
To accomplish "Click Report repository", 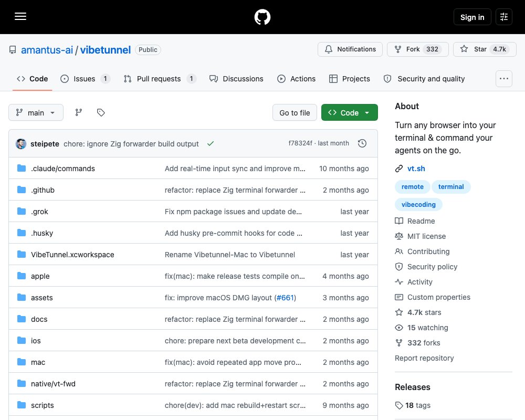I will pyautogui.click(x=424, y=358).
